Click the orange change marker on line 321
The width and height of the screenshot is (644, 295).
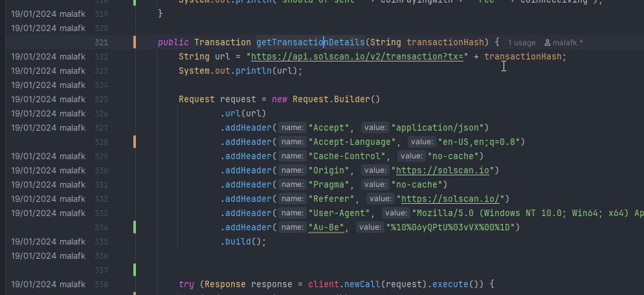[x=135, y=42]
